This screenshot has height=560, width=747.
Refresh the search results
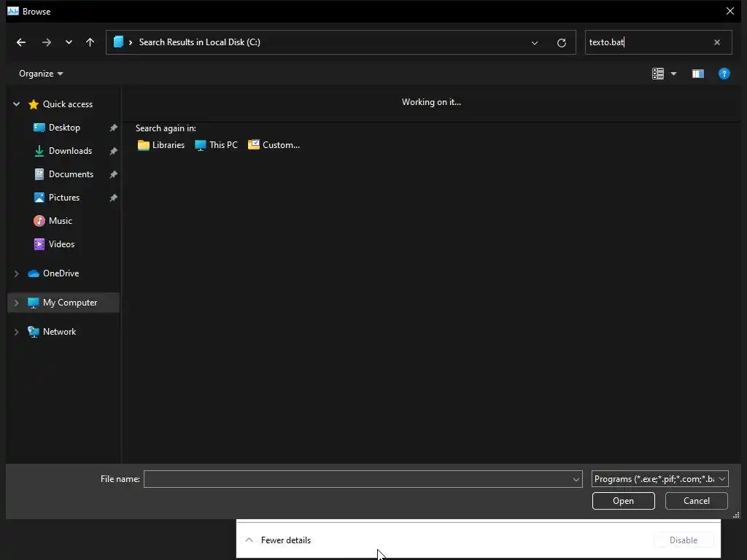click(x=562, y=43)
